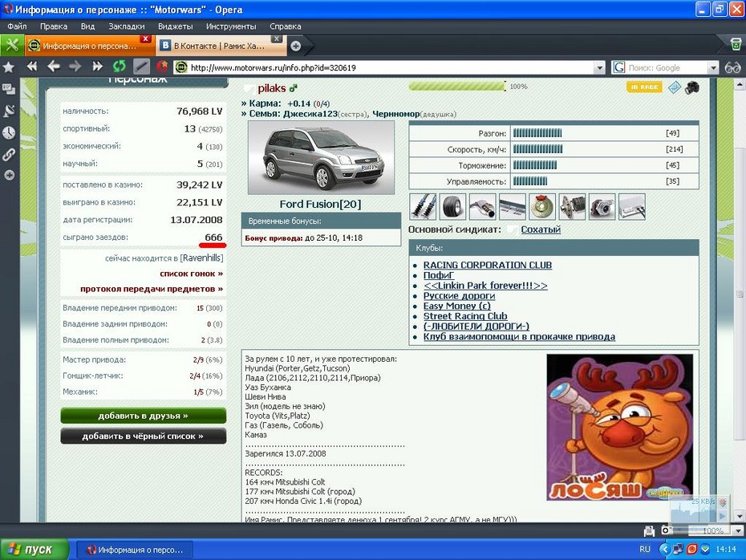Open a new tab with plus button
The image size is (746, 560).
click(x=296, y=46)
